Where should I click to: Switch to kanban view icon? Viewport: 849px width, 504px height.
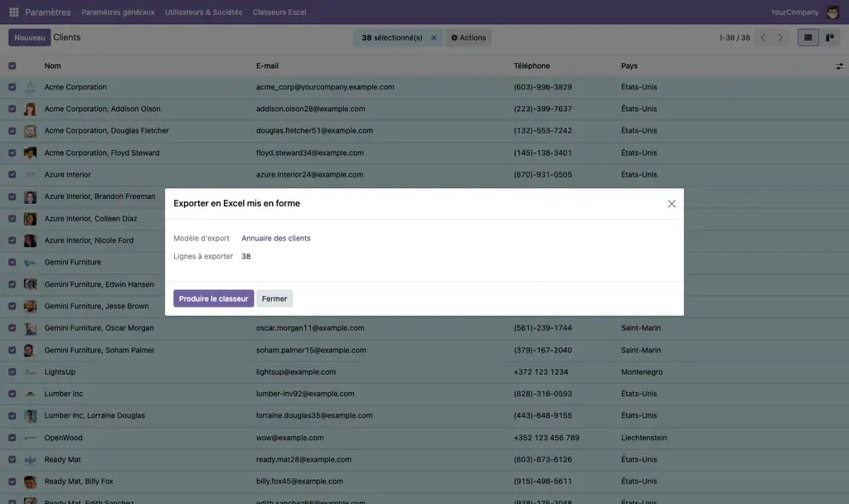tap(829, 38)
